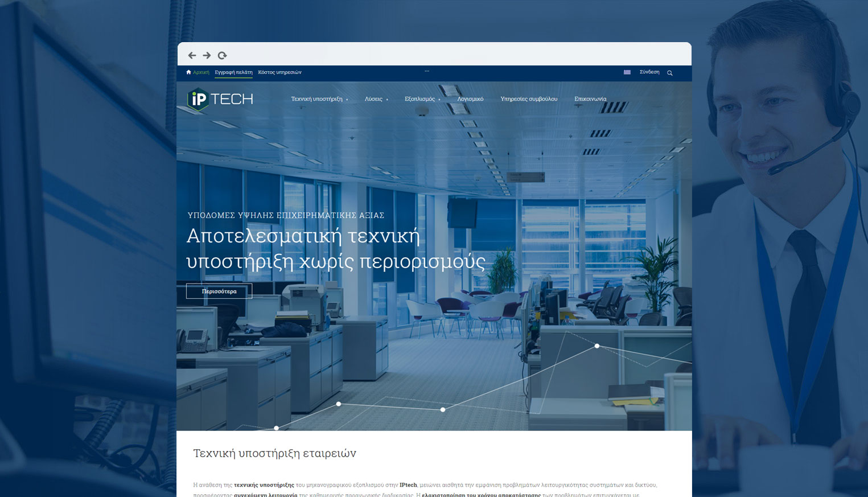
Task: Open the Κόστος υπηρεσιών link
Action: pos(279,72)
